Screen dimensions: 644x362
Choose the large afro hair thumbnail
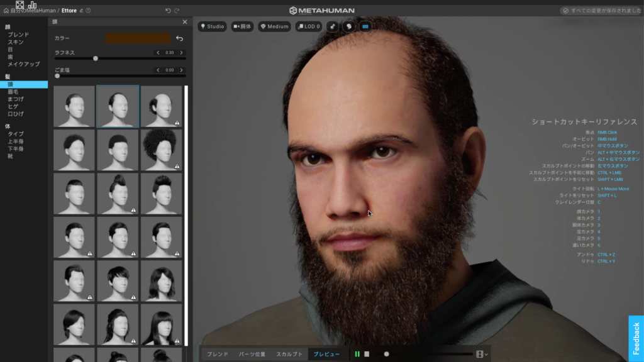(x=161, y=150)
